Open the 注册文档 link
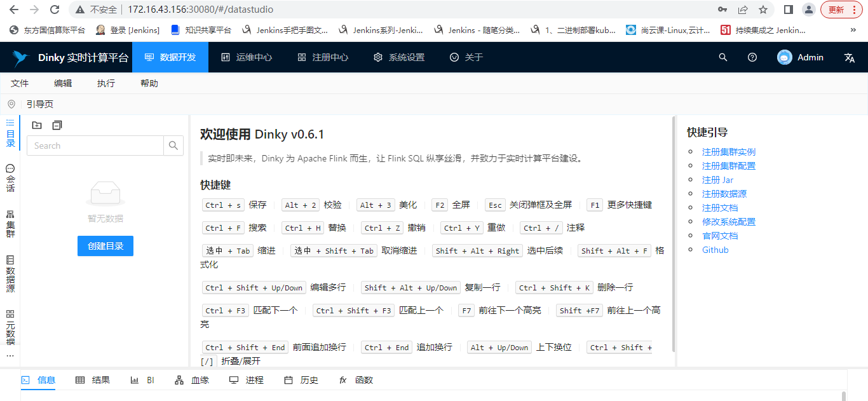 pos(720,208)
